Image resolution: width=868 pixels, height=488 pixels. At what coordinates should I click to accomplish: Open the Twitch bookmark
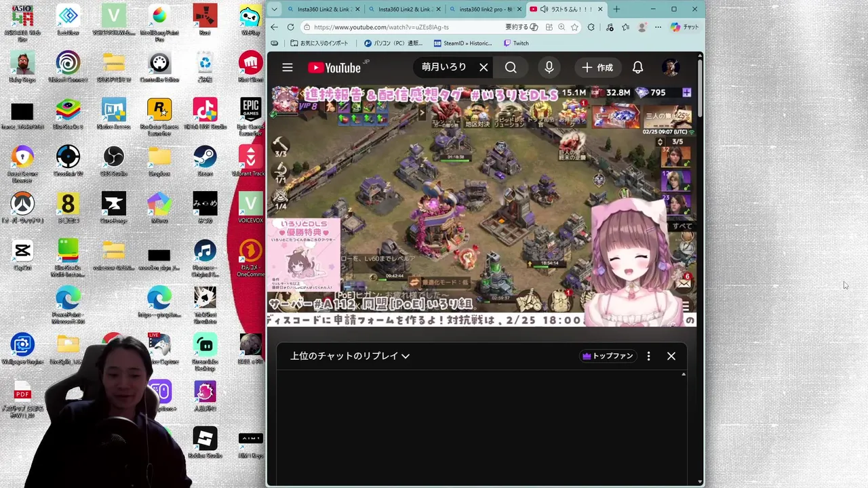click(x=516, y=43)
